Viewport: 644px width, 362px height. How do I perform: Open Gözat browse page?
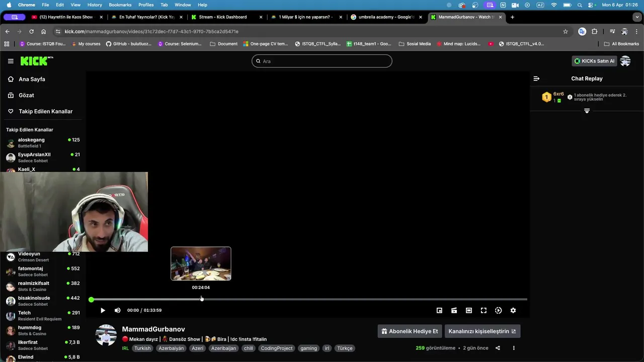26,95
